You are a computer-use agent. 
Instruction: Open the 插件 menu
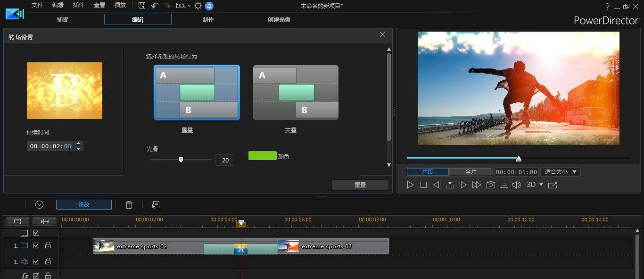[79, 5]
